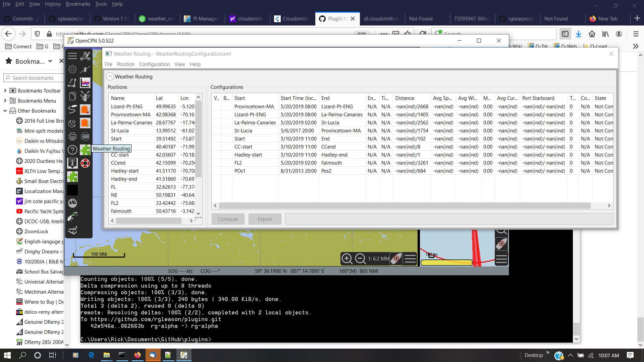Screen dimensions: 644x362
Task: Zoom in on the chart with the plus magnifier
Action: (x=347, y=258)
